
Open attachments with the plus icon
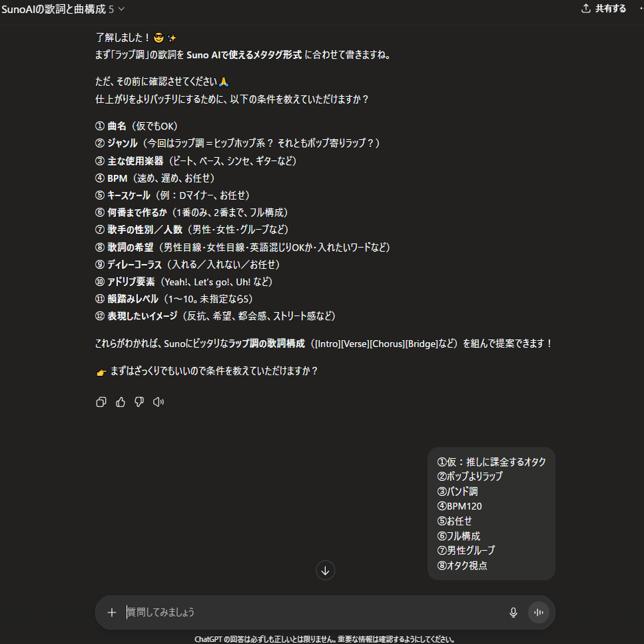click(112, 612)
